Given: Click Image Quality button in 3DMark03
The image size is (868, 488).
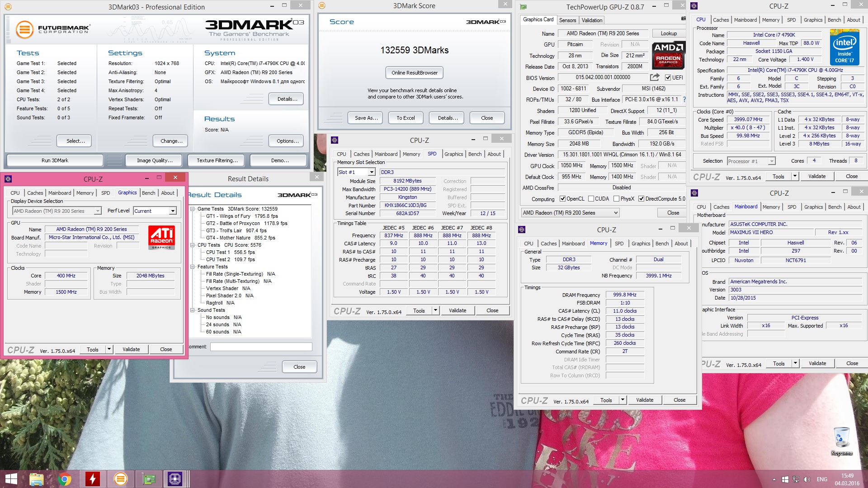Looking at the screenshot, I should 155,160.
